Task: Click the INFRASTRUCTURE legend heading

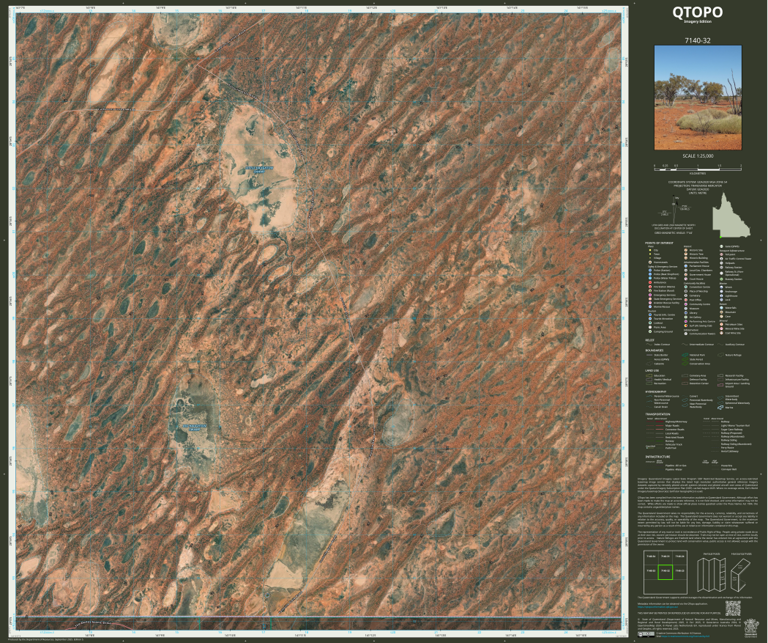Action: pyautogui.click(x=657, y=456)
